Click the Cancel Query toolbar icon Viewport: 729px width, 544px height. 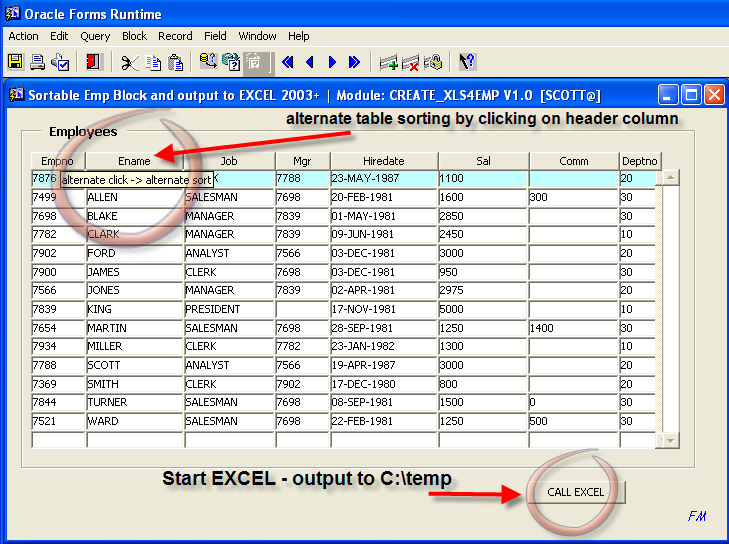point(254,62)
